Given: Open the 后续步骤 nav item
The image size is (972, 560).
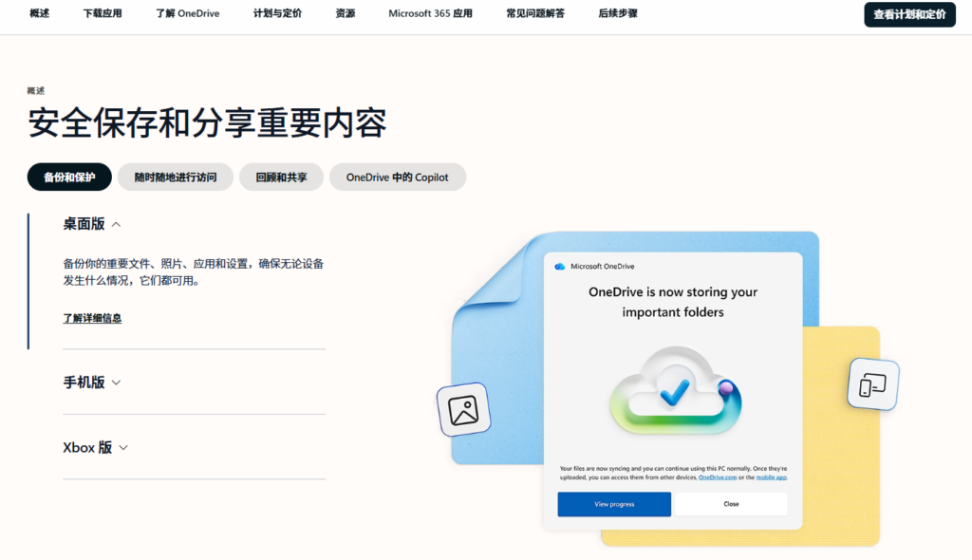Looking at the screenshot, I should [x=617, y=13].
